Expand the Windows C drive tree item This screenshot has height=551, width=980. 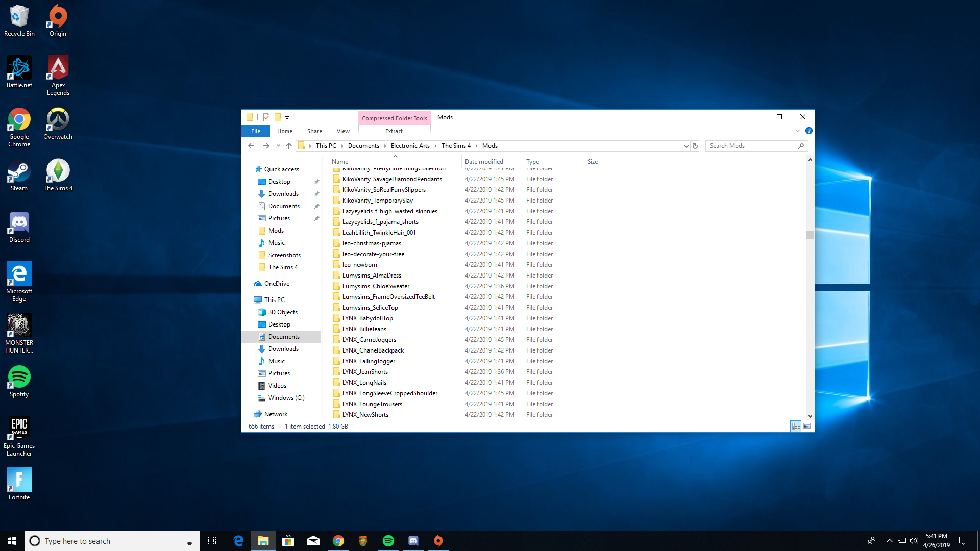[251, 397]
